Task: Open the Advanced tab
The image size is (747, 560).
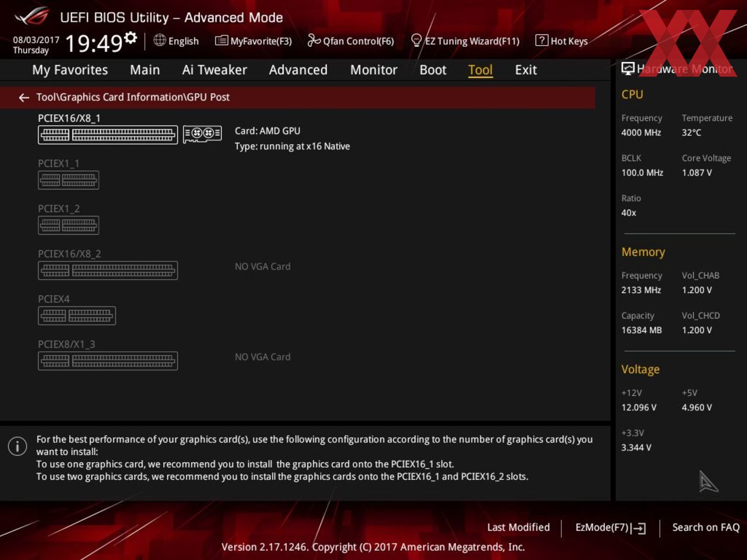Action: [x=298, y=70]
